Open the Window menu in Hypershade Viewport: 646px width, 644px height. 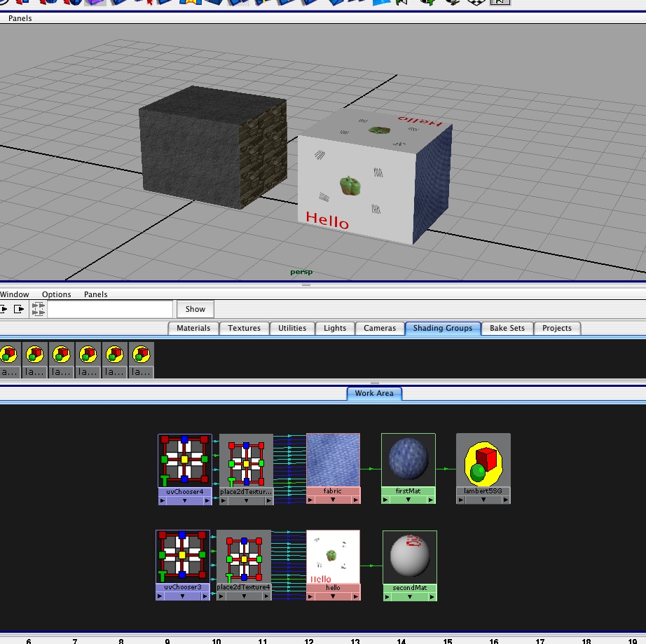pyautogui.click(x=15, y=294)
